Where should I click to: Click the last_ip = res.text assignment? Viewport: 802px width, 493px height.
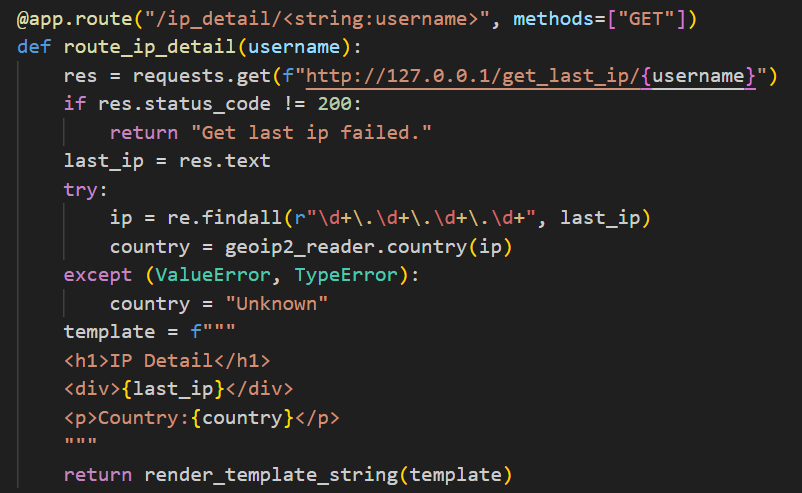tap(167, 161)
